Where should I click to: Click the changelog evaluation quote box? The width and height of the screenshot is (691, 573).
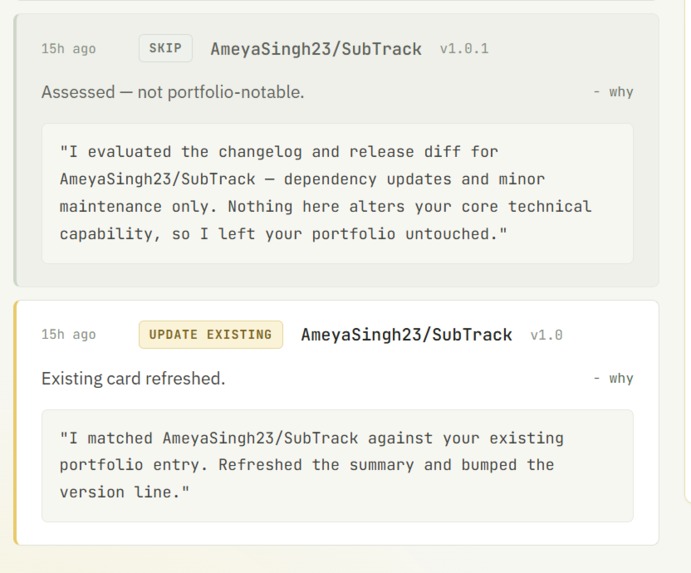point(338,193)
